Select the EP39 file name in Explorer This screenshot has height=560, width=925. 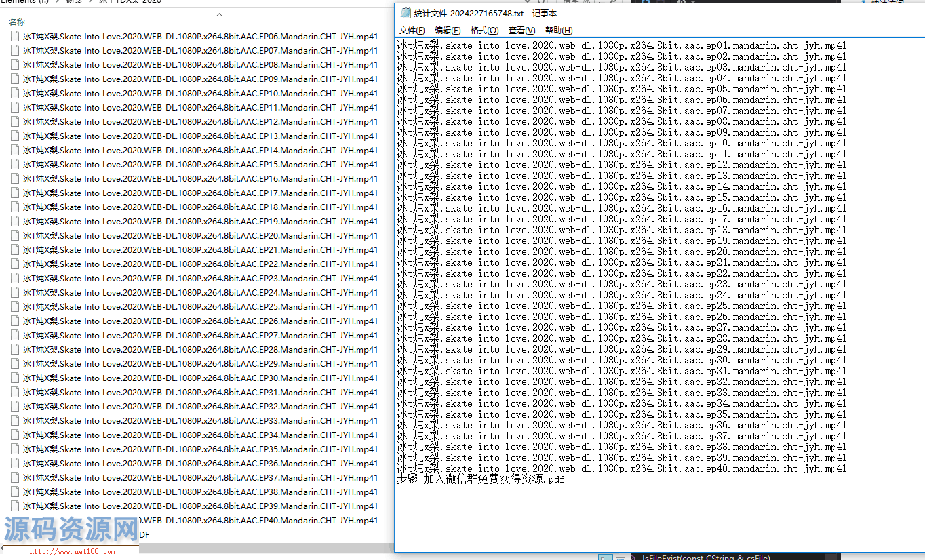click(x=201, y=506)
